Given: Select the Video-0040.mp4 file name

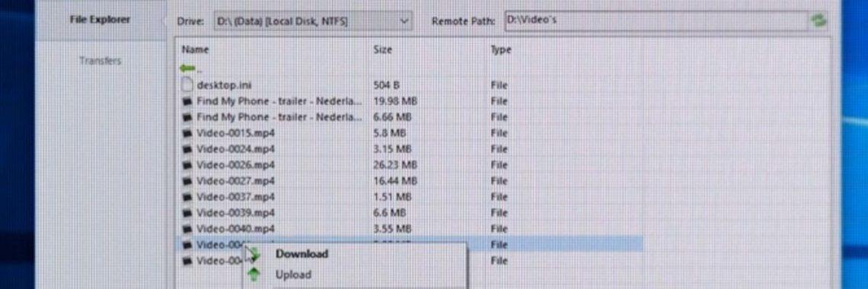Looking at the screenshot, I should pyautogui.click(x=236, y=229).
